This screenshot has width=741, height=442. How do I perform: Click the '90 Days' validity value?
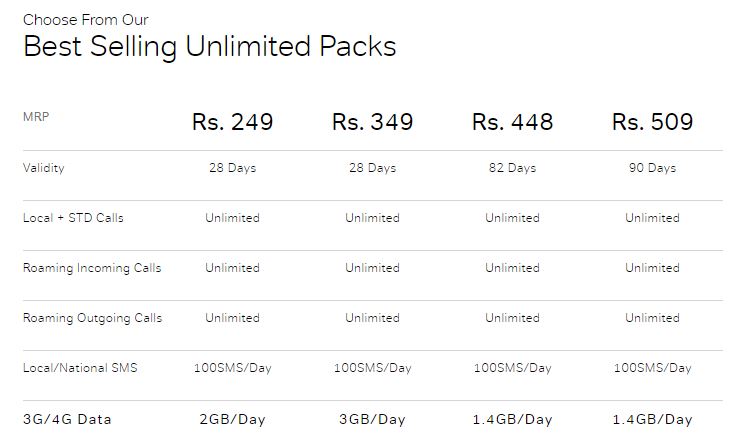[652, 168]
